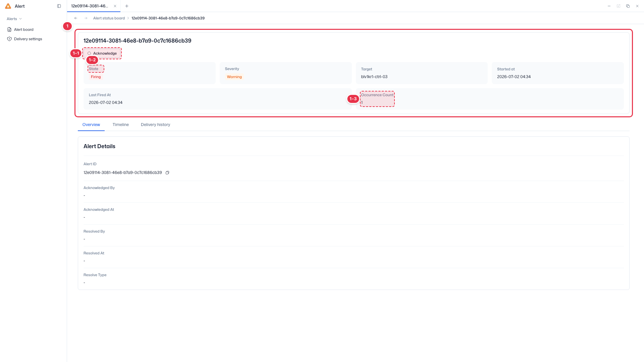Select the Warning severity badge
The height and width of the screenshot is (362, 644).
[x=234, y=77]
